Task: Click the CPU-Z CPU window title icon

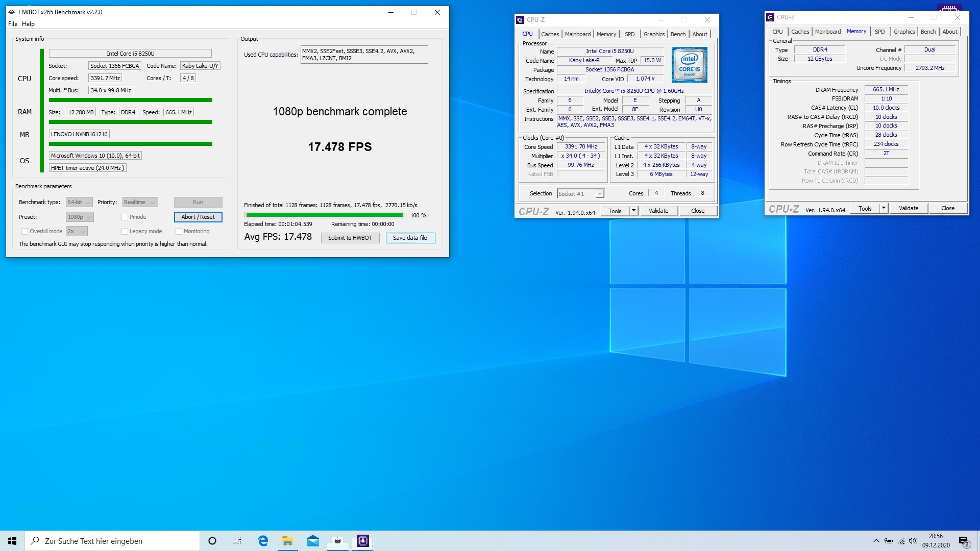Action: point(520,20)
